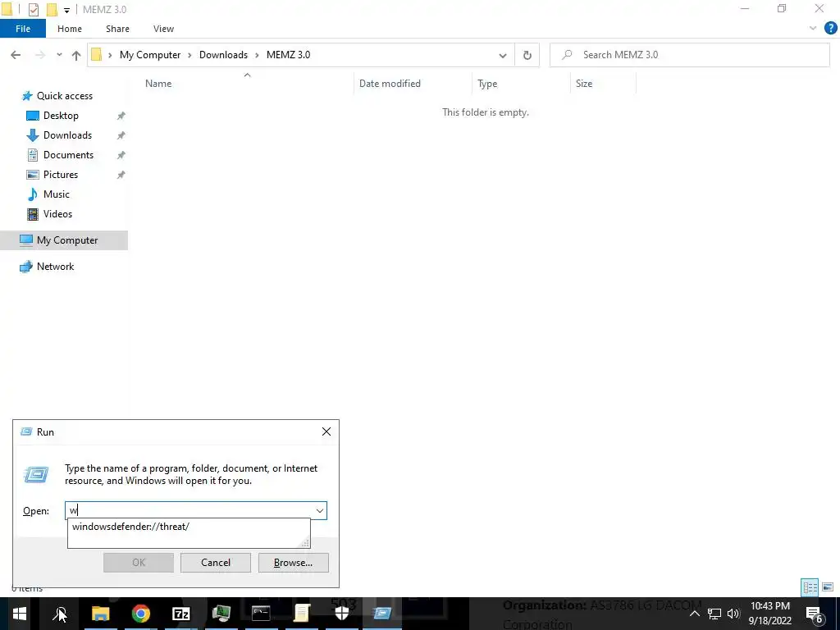The image size is (840, 630).
Task: Open address bar previous locations dropdown
Action: coord(503,55)
